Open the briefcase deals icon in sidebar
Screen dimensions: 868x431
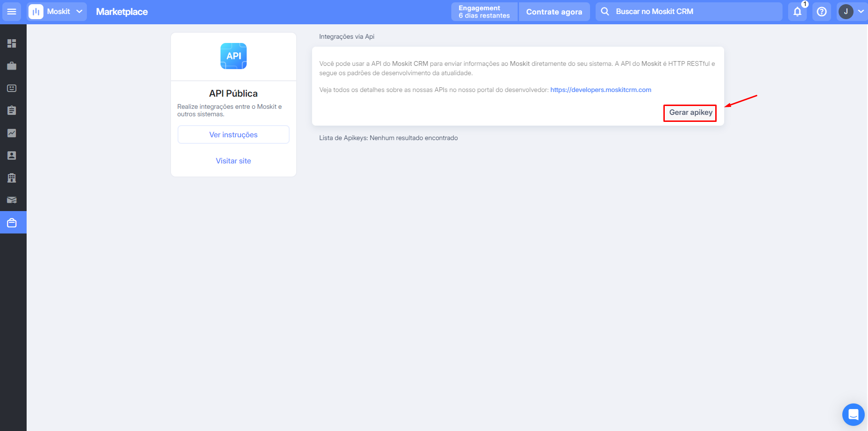coord(12,66)
